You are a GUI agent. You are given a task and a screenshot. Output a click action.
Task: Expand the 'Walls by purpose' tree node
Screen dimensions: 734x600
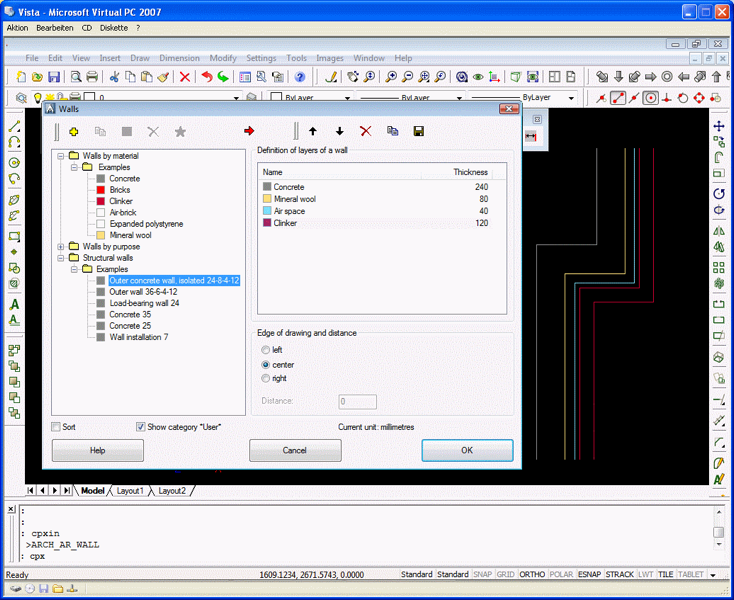click(x=60, y=247)
